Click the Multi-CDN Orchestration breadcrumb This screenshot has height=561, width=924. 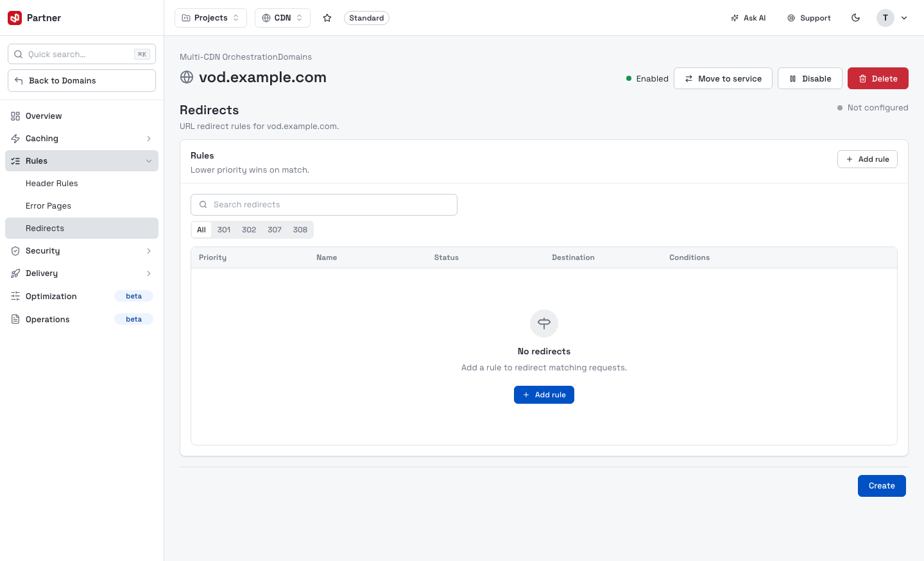click(228, 57)
